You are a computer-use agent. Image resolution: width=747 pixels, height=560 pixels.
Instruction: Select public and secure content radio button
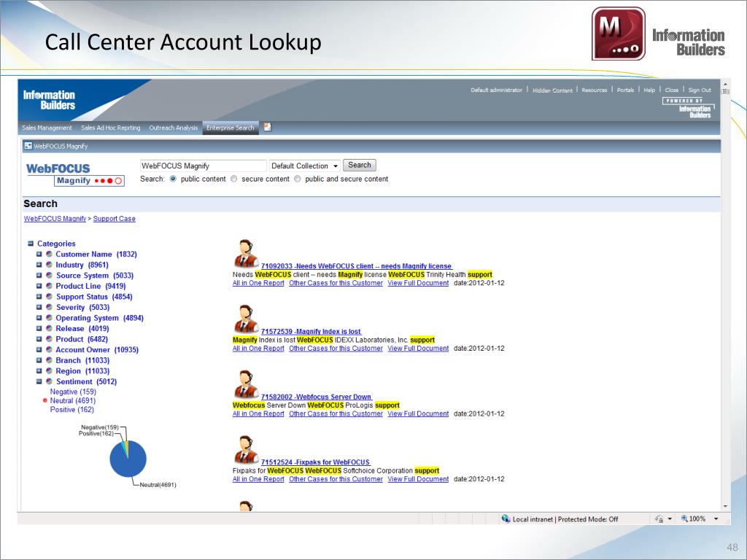(298, 179)
